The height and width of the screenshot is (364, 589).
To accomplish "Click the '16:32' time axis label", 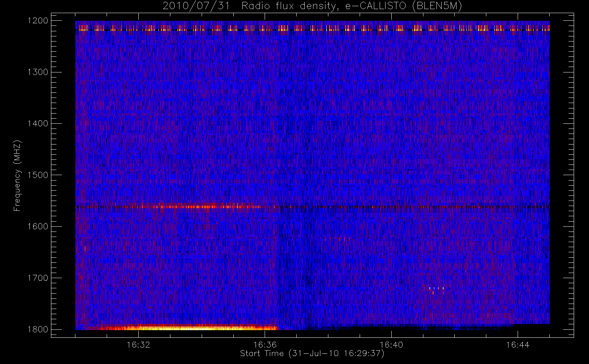I will pos(138,345).
